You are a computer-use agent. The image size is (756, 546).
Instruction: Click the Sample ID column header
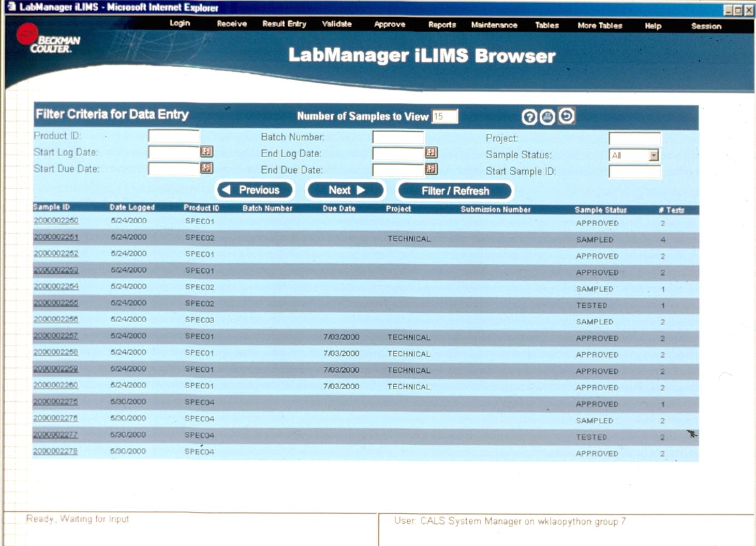click(x=51, y=207)
